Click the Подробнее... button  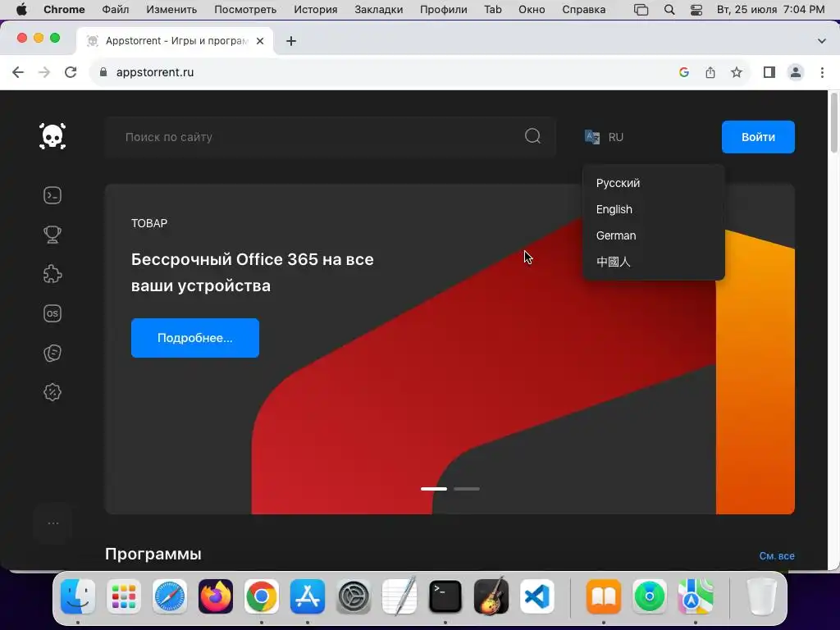click(x=195, y=338)
